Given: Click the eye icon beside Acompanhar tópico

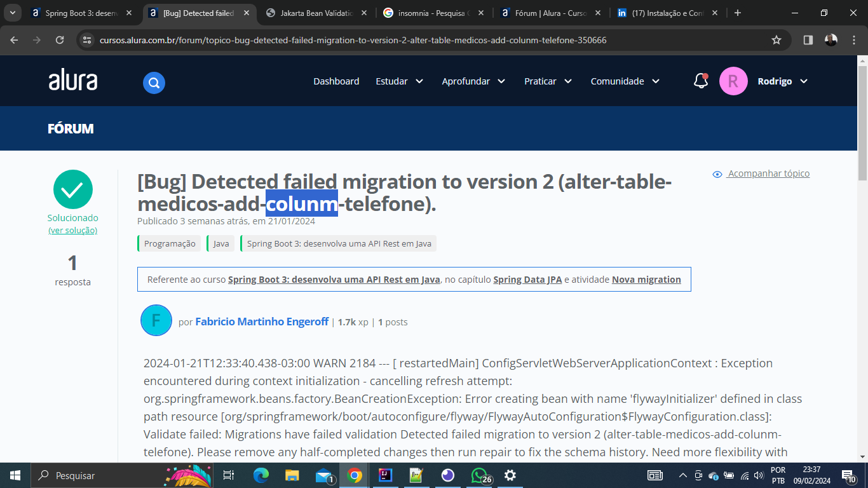Looking at the screenshot, I should tap(717, 174).
